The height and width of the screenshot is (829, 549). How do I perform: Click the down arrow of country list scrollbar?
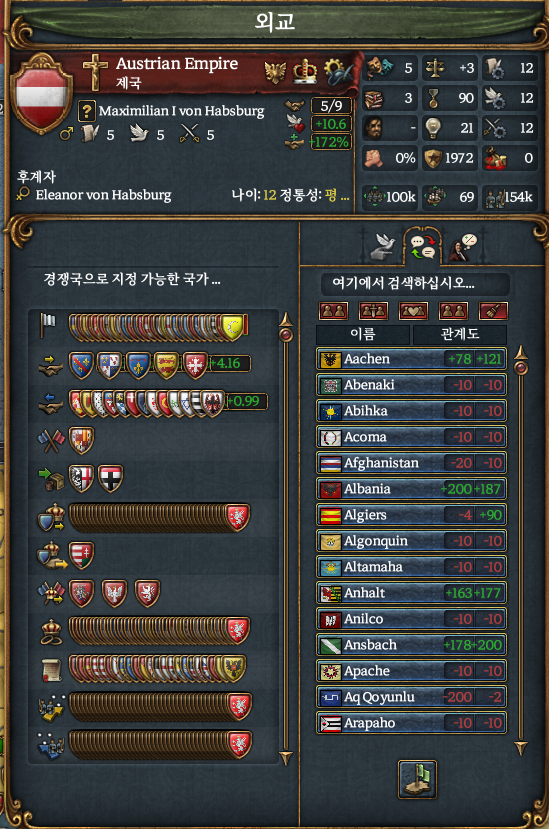[x=521, y=747]
